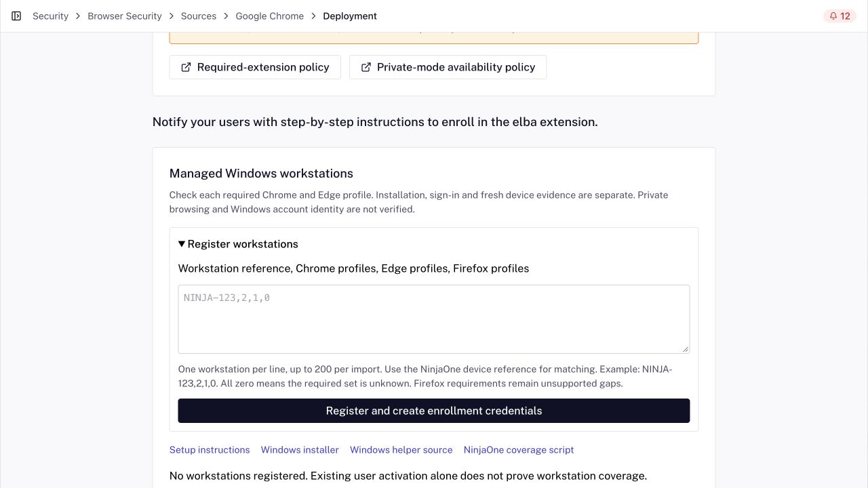The height and width of the screenshot is (488, 868).
Task: Click external-link icon on Private-mode availability policy
Action: coord(366,67)
